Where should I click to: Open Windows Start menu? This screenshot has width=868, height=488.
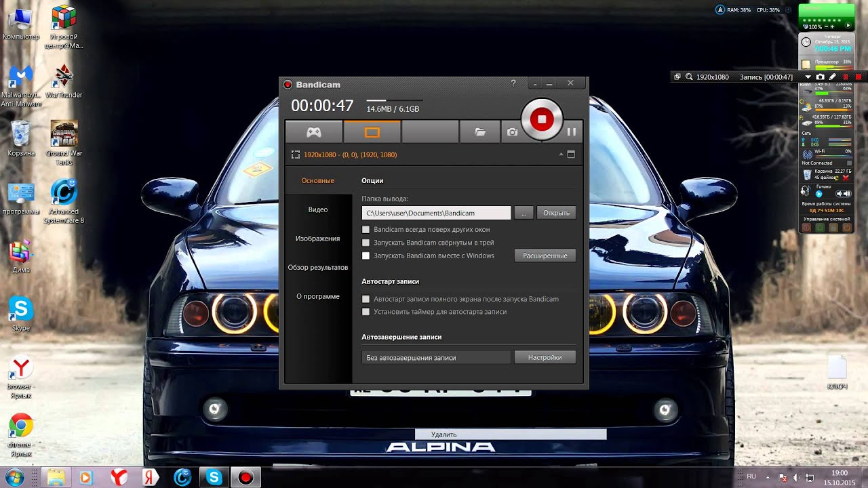point(14,477)
